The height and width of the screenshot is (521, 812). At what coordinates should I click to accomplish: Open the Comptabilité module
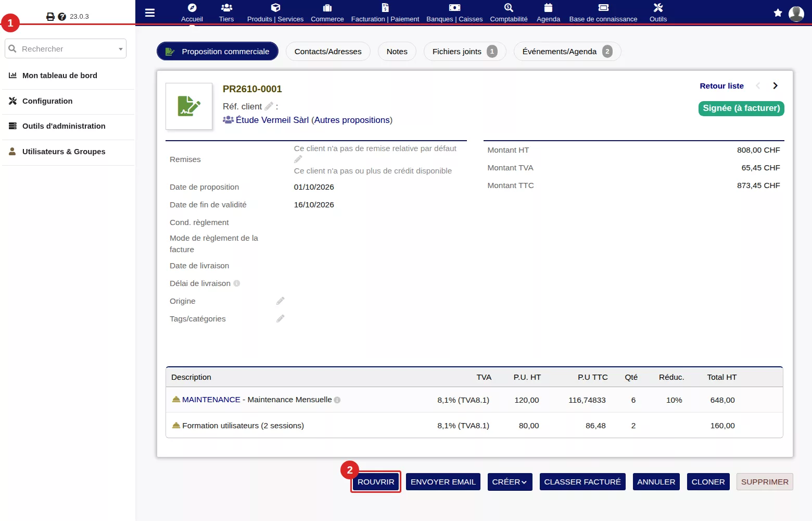(x=509, y=13)
